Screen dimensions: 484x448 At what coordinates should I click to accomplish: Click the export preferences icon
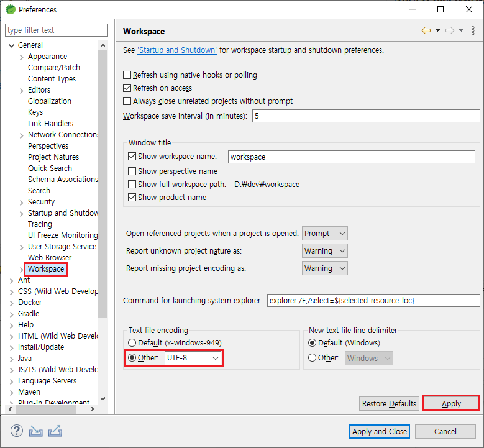coord(55,431)
